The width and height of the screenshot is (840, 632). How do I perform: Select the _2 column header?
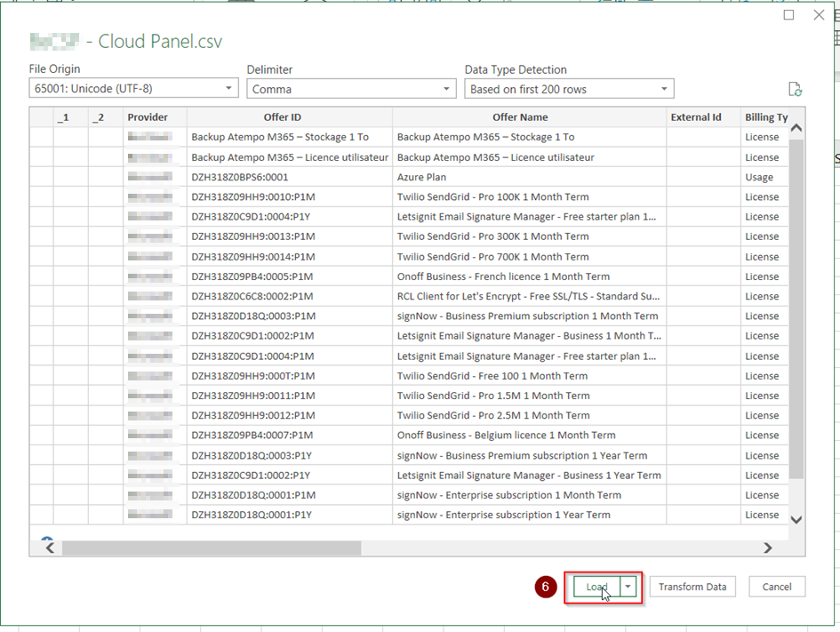coord(106,116)
